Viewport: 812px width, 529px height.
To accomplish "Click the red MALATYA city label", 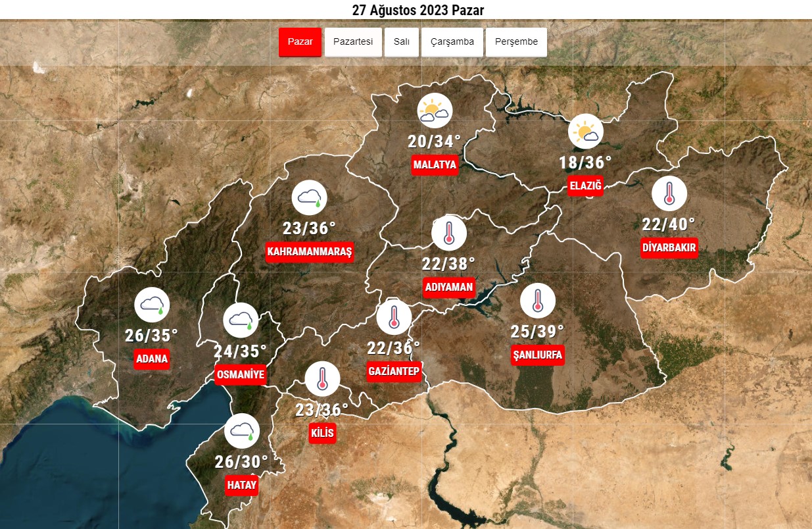I will [x=435, y=164].
